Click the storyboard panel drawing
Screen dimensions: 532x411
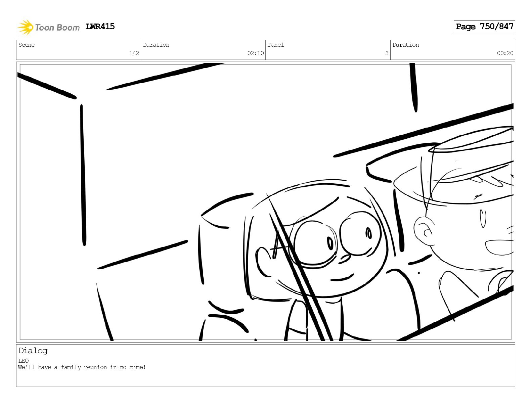(265, 202)
